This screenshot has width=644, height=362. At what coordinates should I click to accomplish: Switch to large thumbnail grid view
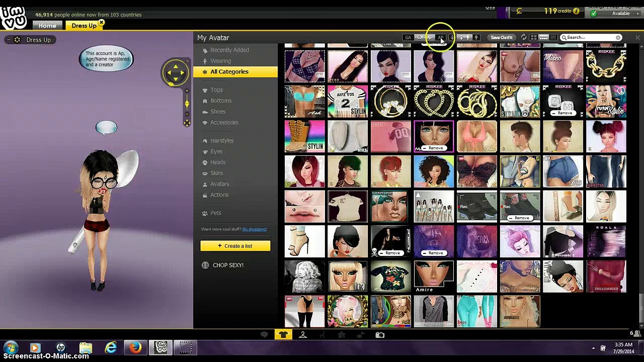534,37
